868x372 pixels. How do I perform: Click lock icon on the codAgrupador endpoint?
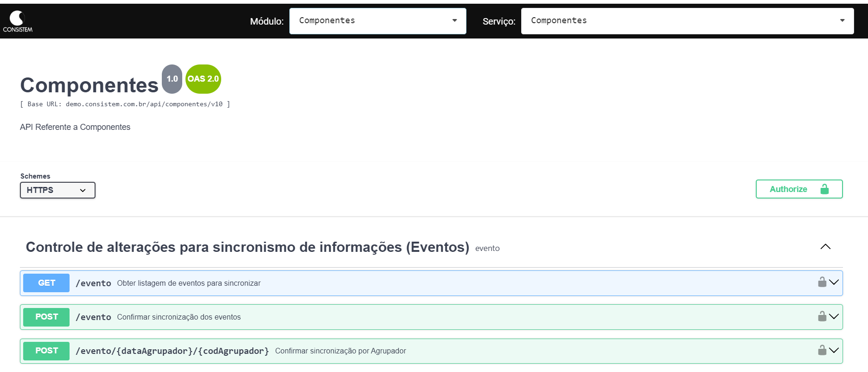[822, 350]
